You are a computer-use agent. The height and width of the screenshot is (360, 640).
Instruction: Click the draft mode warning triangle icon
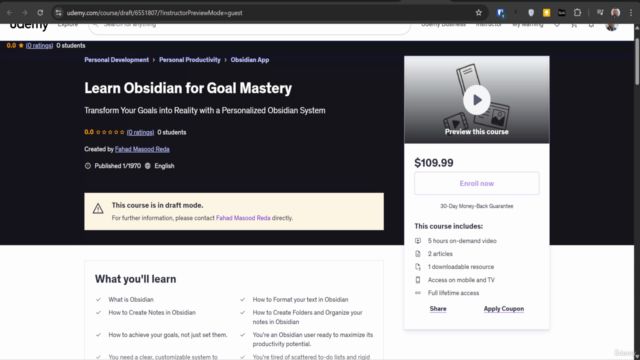click(x=98, y=209)
